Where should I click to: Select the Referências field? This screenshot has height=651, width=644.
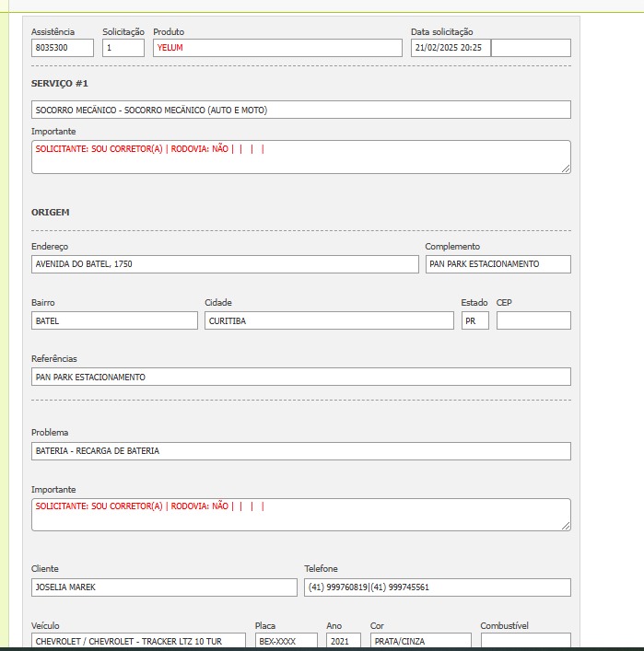click(300, 377)
